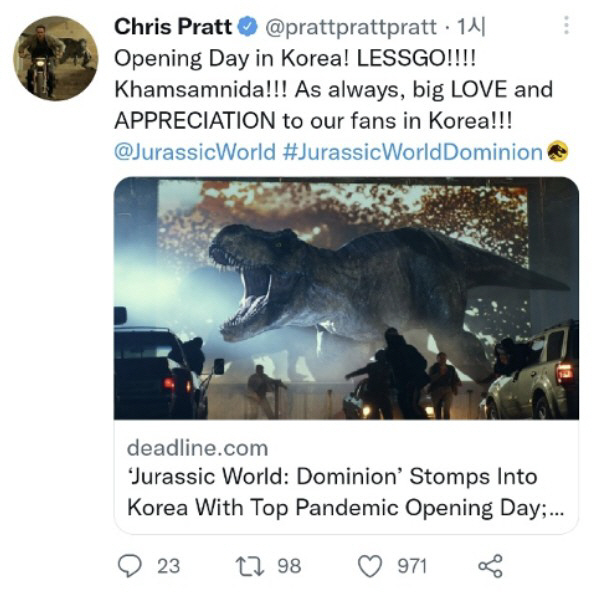
Task: Open the 'Jurassic World: Dominion' Stomps headline
Action: (346, 492)
